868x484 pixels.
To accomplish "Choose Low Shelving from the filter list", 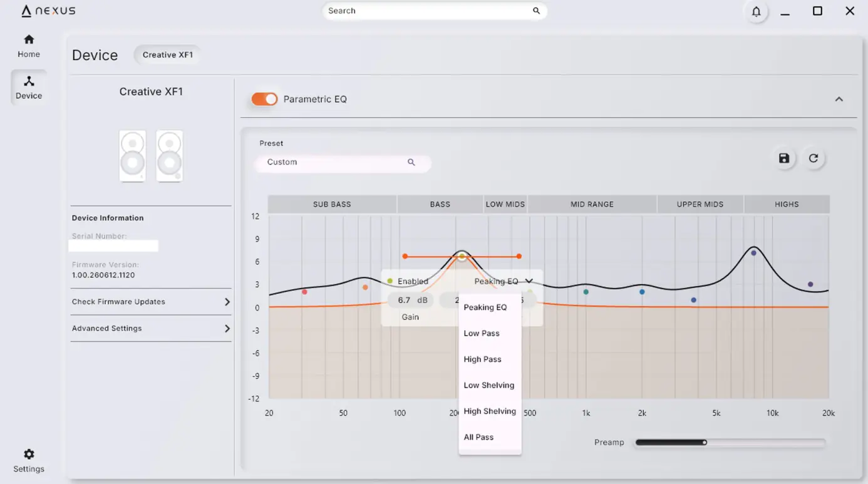I will [490, 385].
